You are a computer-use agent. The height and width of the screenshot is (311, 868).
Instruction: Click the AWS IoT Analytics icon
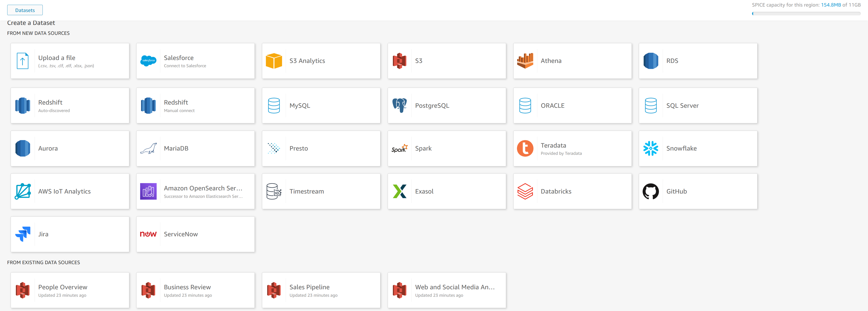point(23,191)
